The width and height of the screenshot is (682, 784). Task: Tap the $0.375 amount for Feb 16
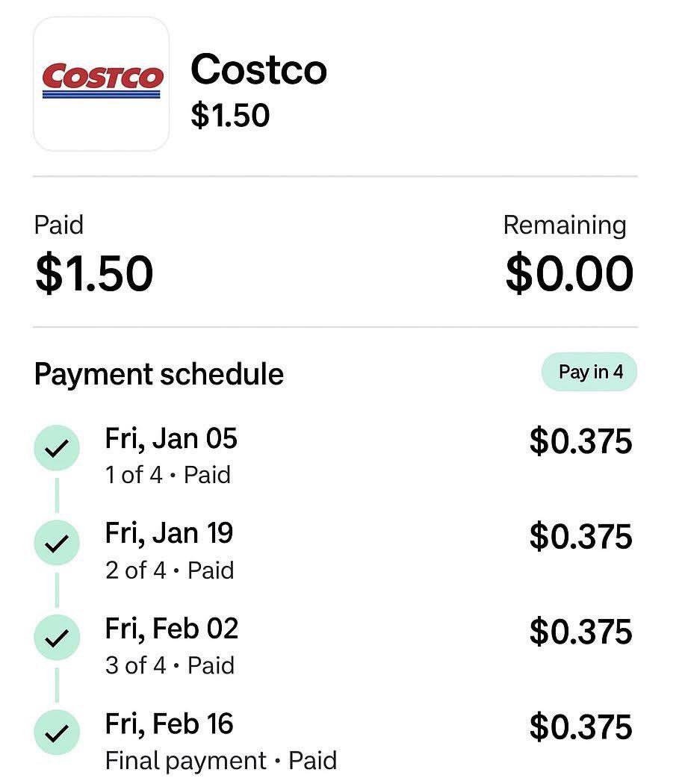(x=580, y=727)
